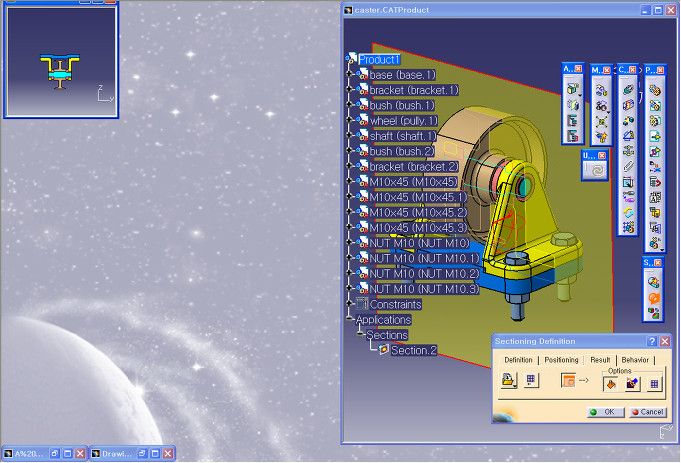This screenshot has width=681, height=463.
Task: Click the Fix Together paperclip icon in the C toolbar
Action: (628, 166)
